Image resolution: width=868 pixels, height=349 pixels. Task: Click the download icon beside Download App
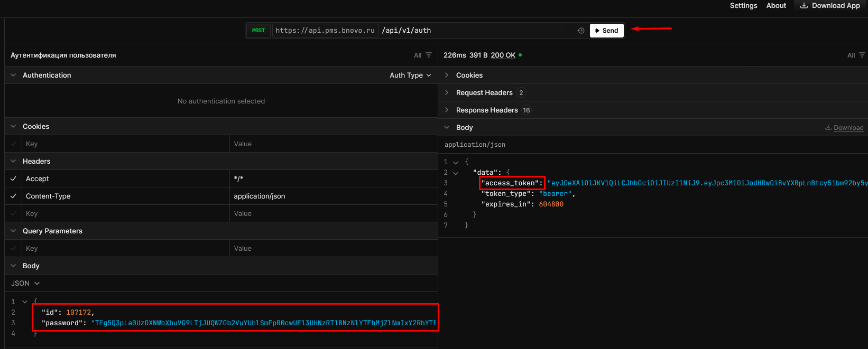(804, 6)
